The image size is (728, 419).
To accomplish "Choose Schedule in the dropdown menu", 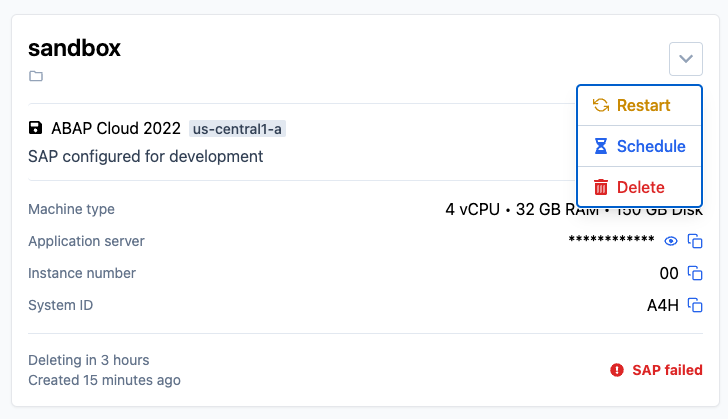I will (x=639, y=146).
